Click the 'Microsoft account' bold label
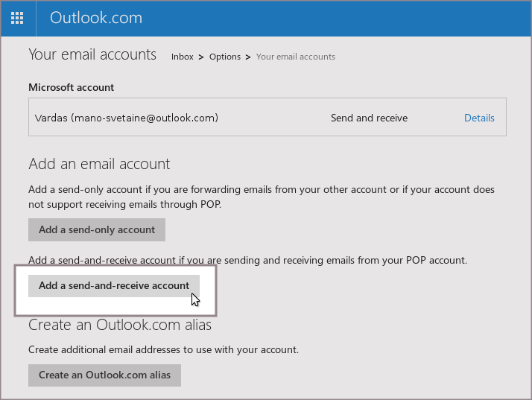The width and height of the screenshot is (532, 400). [72, 87]
